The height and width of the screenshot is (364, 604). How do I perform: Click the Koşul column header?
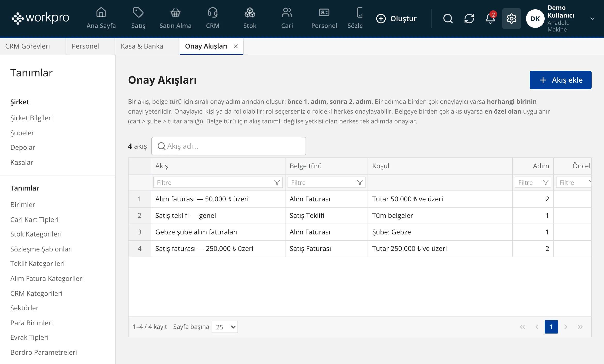point(440,166)
